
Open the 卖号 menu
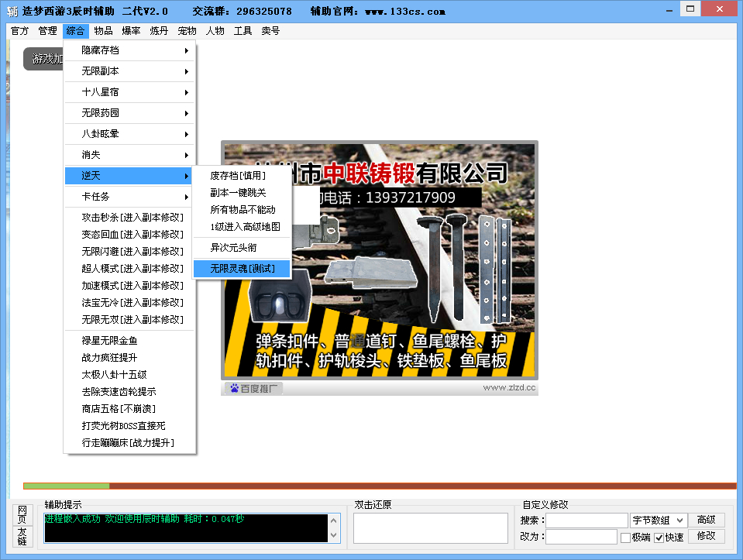pos(270,31)
